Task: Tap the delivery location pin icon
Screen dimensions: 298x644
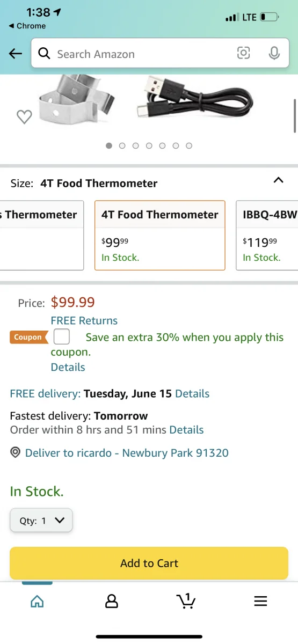Action: coord(16,452)
